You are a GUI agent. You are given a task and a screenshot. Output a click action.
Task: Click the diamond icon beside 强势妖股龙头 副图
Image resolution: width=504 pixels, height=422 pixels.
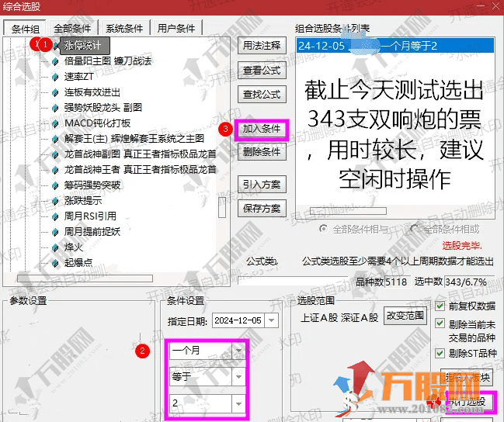[55, 108]
